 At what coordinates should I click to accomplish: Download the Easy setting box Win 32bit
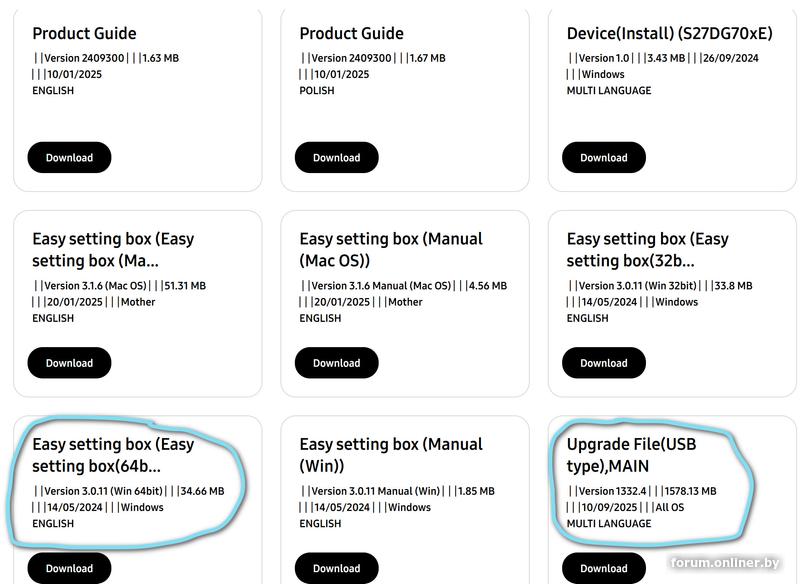click(x=603, y=363)
